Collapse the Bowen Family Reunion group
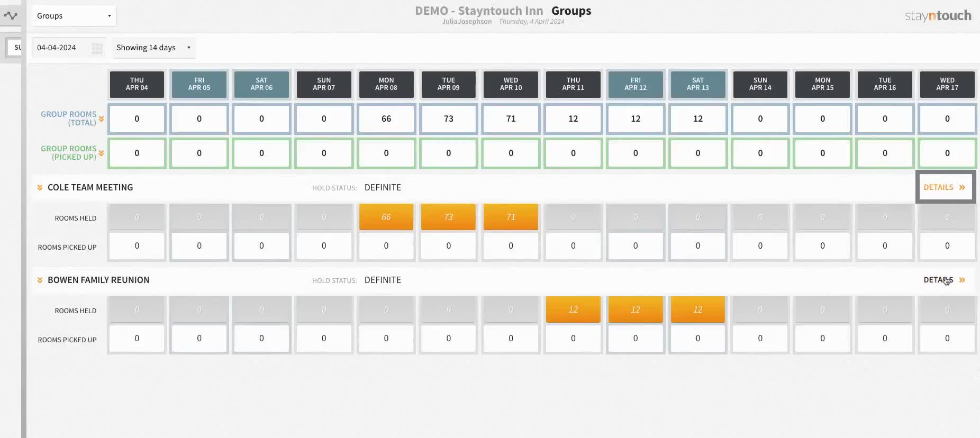Image resolution: width=980 pixels, height=438 pixels. pyautogui.click(x=40, y=280)
